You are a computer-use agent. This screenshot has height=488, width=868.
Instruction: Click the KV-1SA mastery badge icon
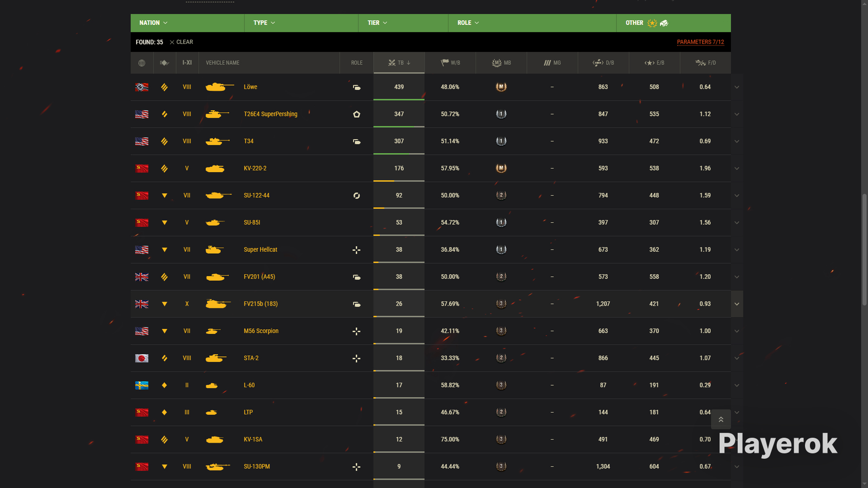coord(501,439)
